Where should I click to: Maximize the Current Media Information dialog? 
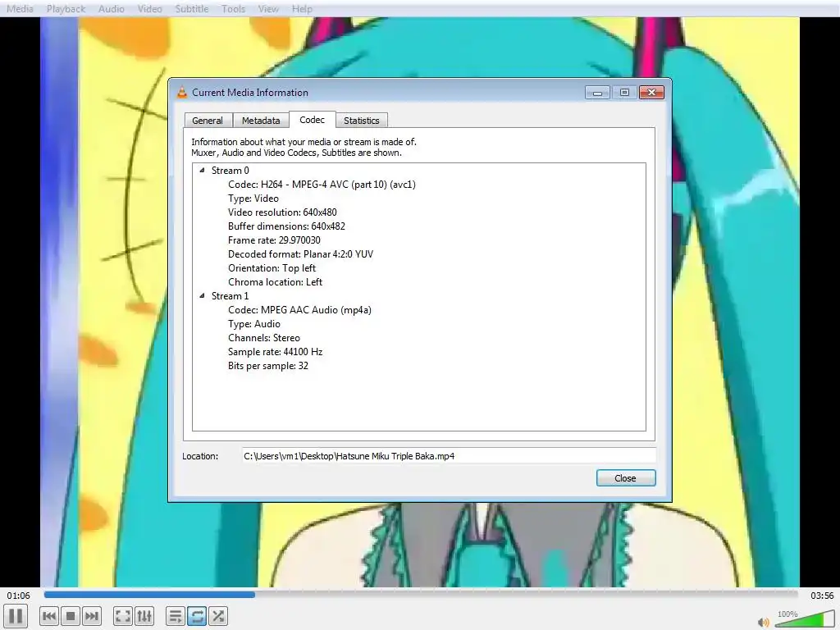tap(624, 93)
